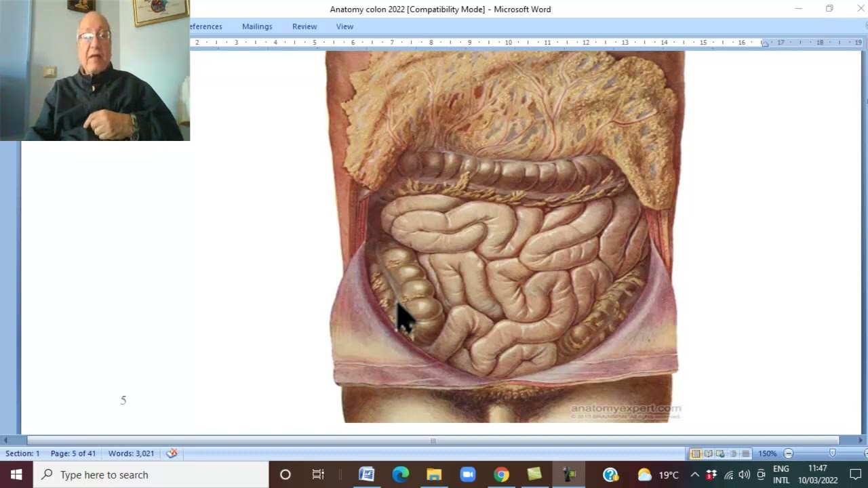Open Cortana circle icon on taskbar
Viewport: 868px width, 488px height.
[x=285, y=474]
